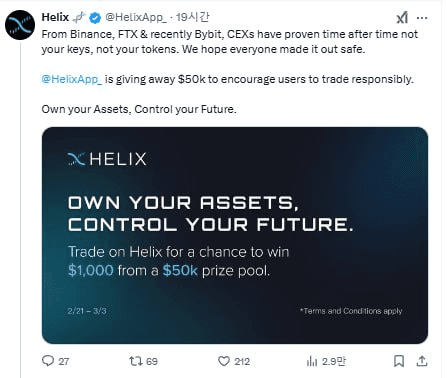Image resolution: width=447 pixels, height=378 pixels.
Task: Open the @HelixApp_ handle beside name
Action: click(136, 17)
